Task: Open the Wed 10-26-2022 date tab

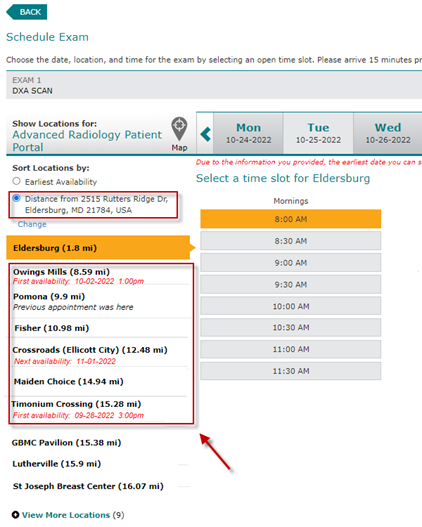Action: 388,133
